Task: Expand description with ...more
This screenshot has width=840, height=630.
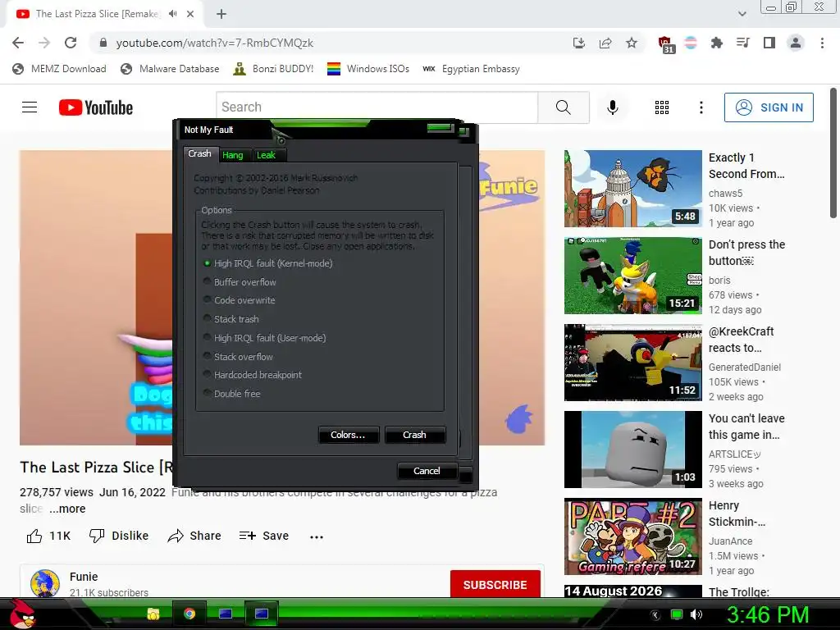Action: coord(67,509)
